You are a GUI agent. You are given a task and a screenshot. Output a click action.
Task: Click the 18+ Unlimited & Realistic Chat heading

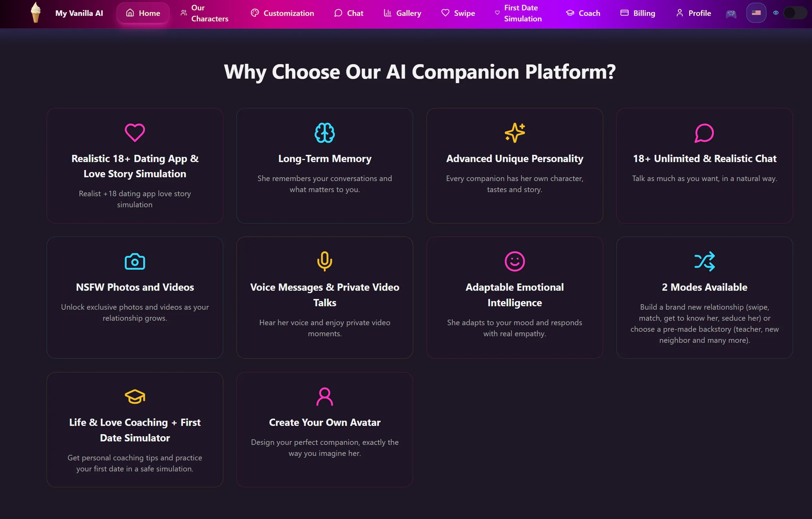(x=705, y=159)
